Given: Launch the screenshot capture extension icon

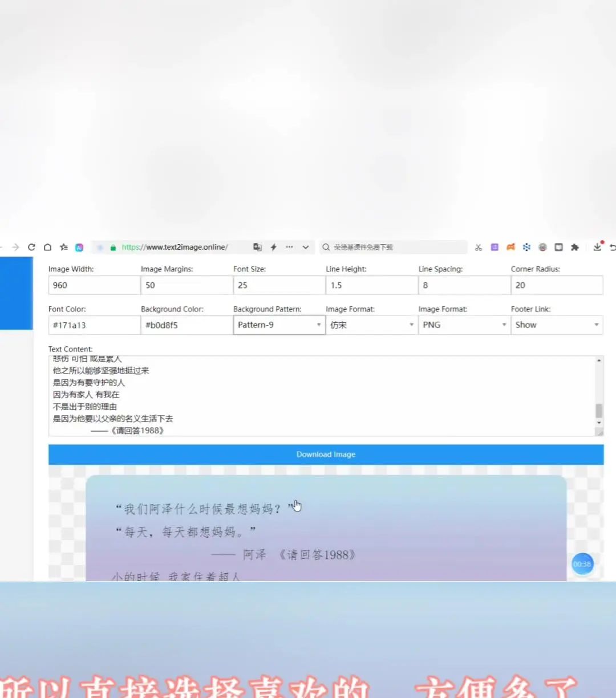Looking at the screenshot, I should [x=558, y=247].
